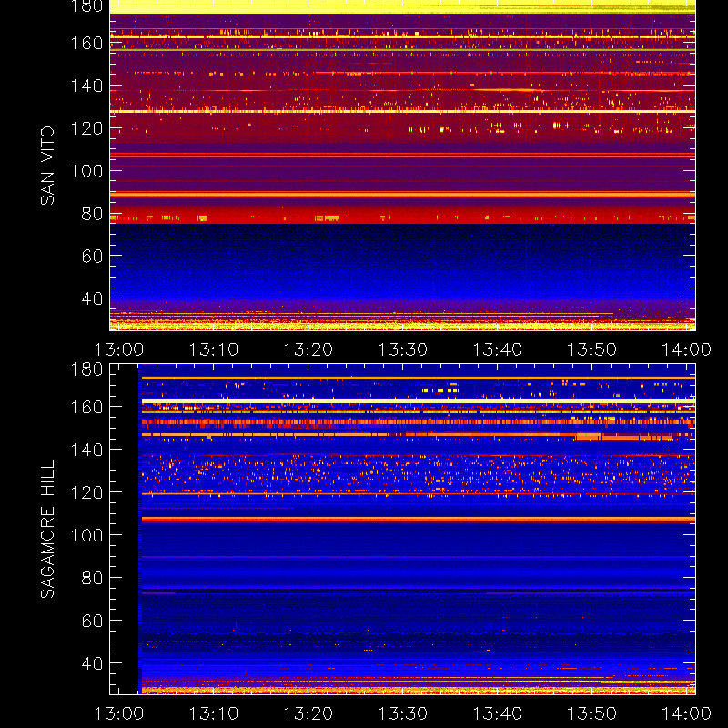The height and width of the screenshot is (728, 728).
Task: Pick the 120 tick label on Sagamore Hill axis
Action: click(x=86, y=492)
